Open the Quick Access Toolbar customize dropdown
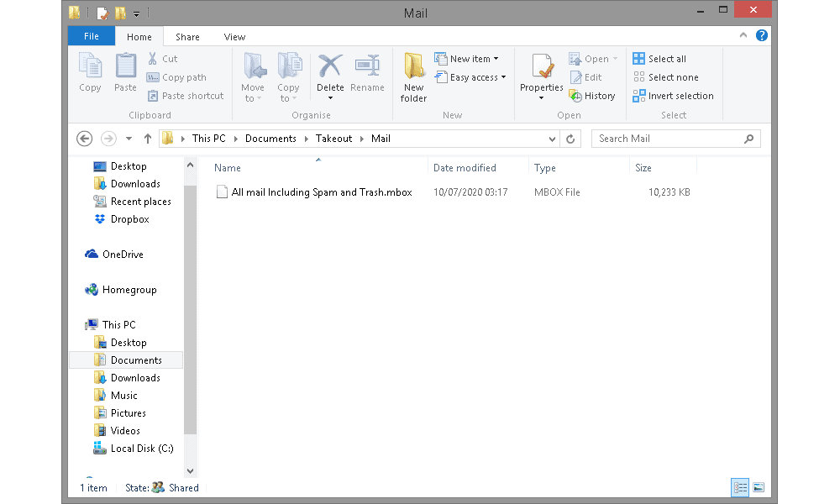The height and width of the screenshot is (504, 840). point(137,13)
